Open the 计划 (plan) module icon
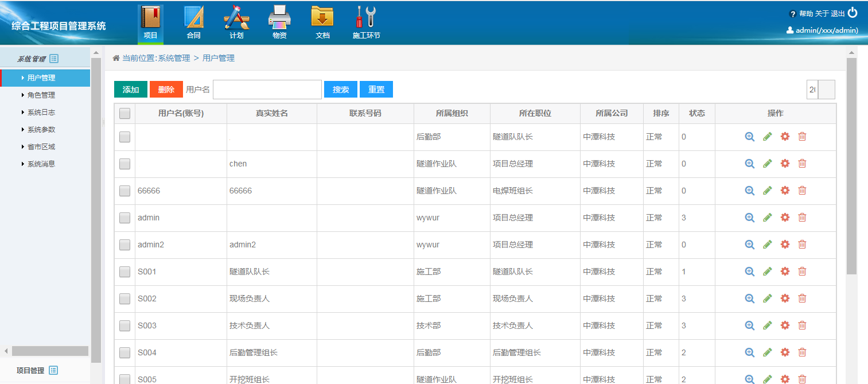Image resolution: width=868 pixels, height=384 pixels. 236,17
